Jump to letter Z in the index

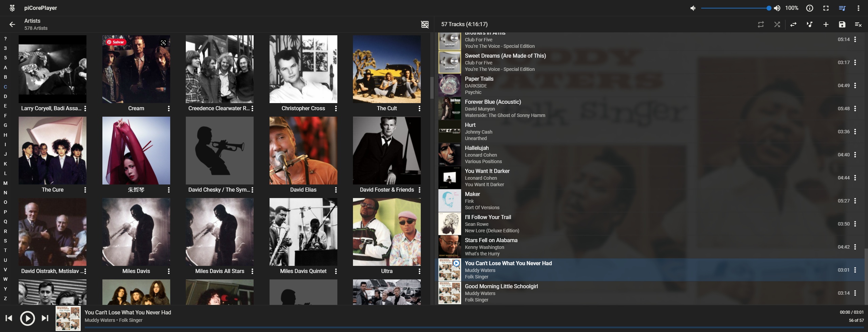[x=5, y=298]
